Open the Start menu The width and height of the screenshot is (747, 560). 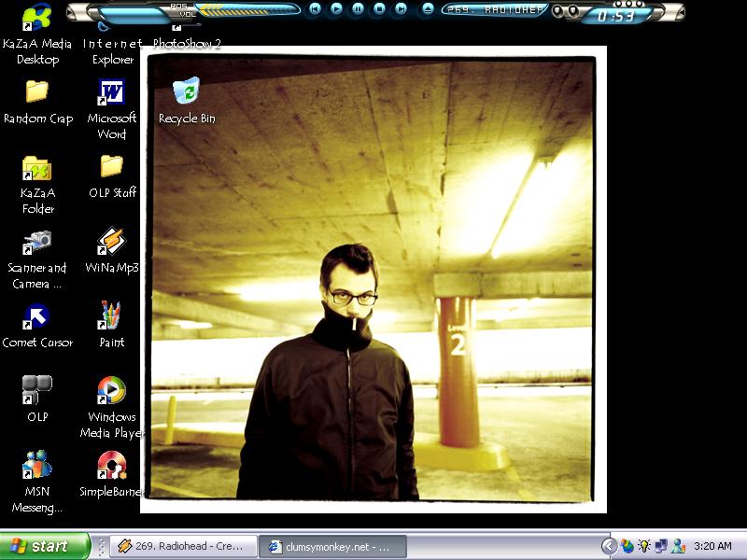point(45,546)
